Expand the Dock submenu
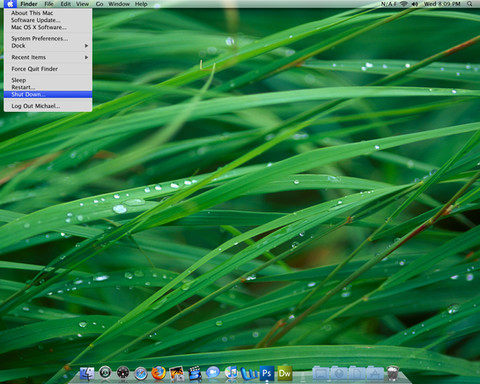Viewport: 480px width, 384px height. pyautogui.click(x=48, y=46)
